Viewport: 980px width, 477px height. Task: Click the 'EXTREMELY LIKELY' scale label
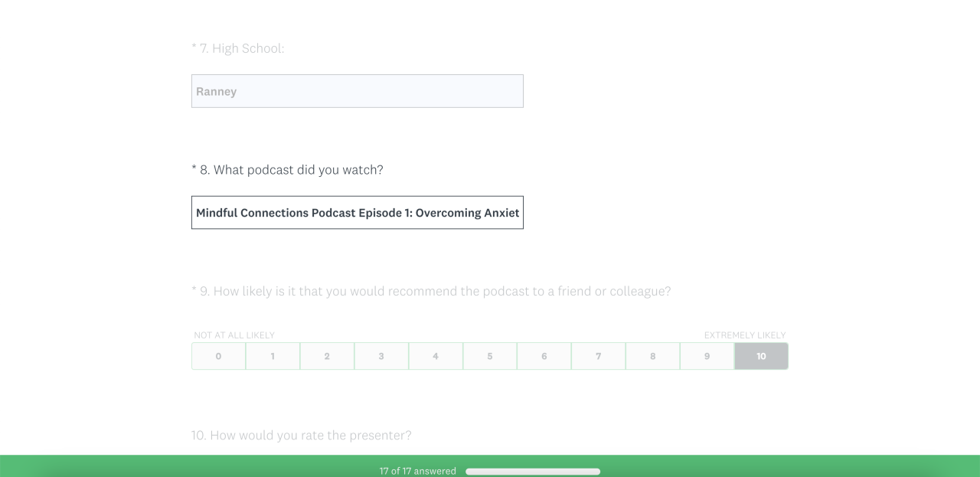click(x=744, y=335)
